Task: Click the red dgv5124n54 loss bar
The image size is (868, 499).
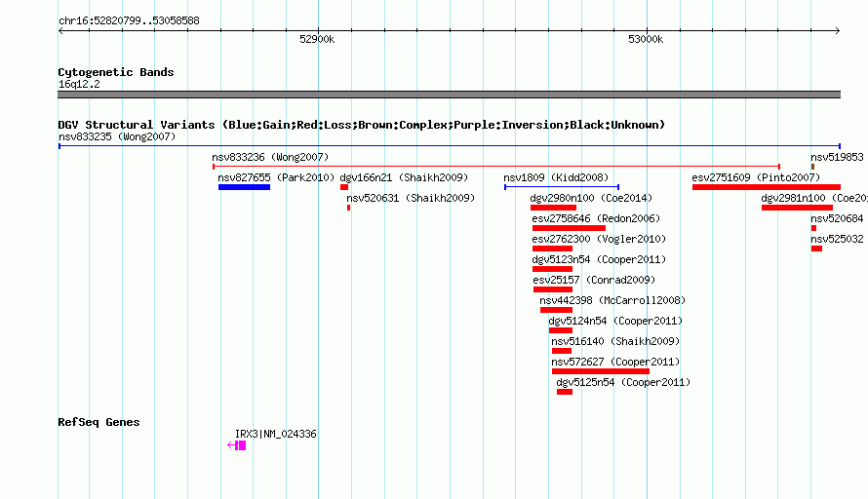Action: pyautogui.click(x=561, y=330)
